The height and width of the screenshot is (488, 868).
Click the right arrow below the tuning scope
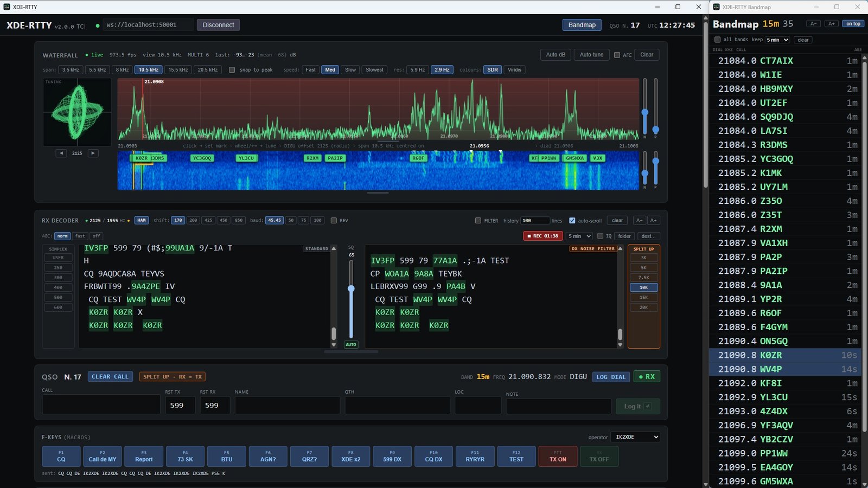(93, 153)
